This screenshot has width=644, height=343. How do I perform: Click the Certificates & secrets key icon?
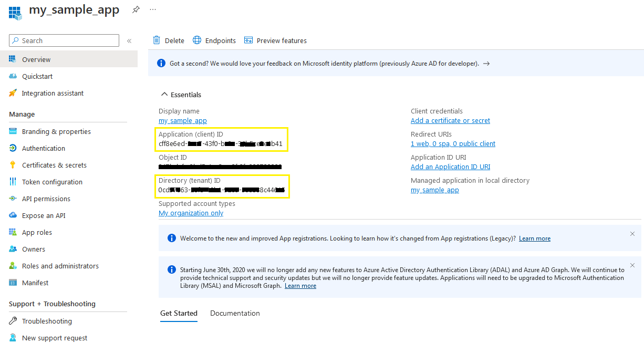point(13,165)
